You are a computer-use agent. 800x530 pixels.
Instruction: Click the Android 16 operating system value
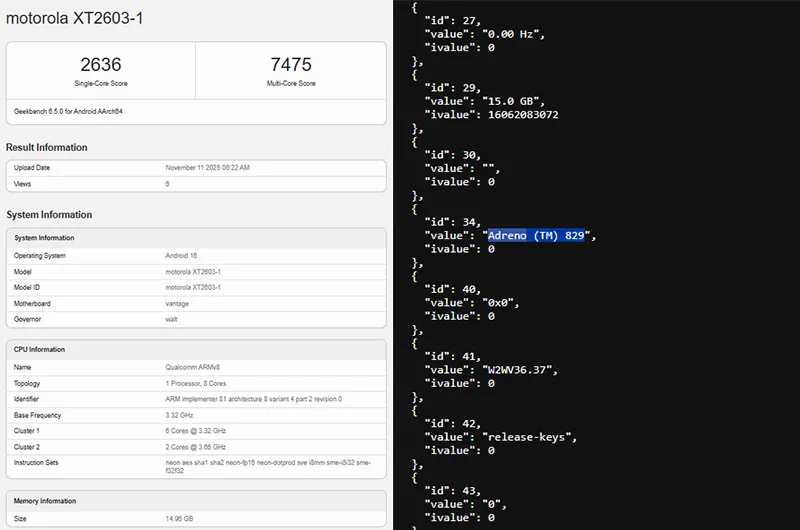[181, 256]
